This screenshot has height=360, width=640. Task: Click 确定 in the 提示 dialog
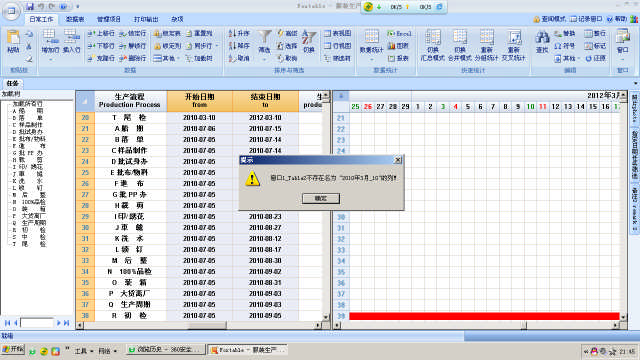click(x=321, y=198)
